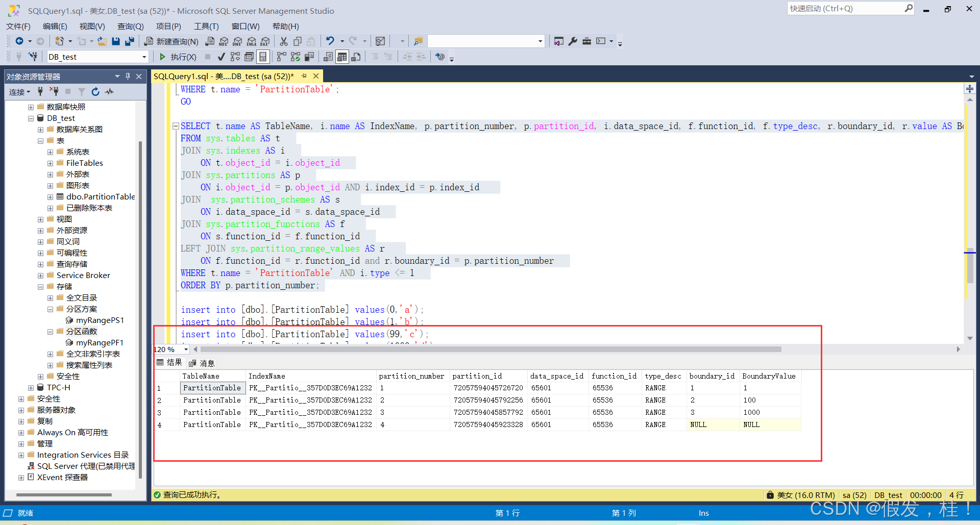Cut selection with scissors icon
The width and height of the screenshot is (980, 525).
[284, 41]
